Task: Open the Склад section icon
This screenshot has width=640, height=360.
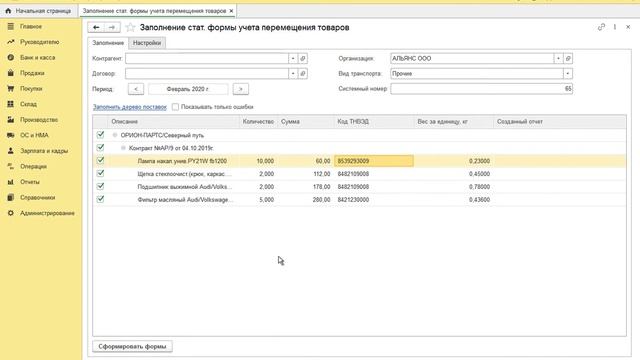Action: [11, 104]
